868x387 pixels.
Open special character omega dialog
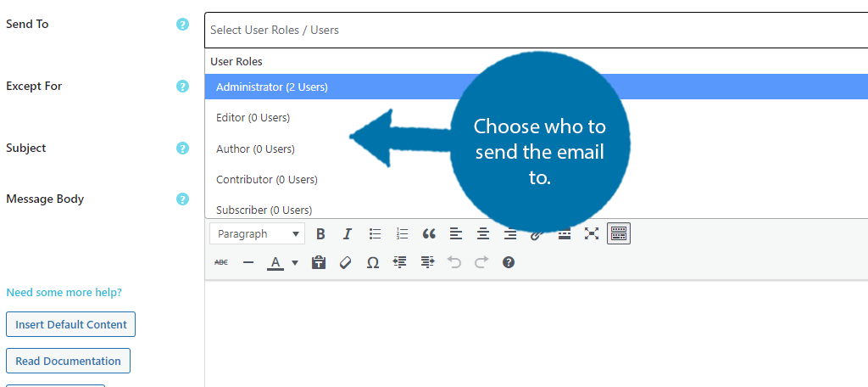click(x=373, y=262)
